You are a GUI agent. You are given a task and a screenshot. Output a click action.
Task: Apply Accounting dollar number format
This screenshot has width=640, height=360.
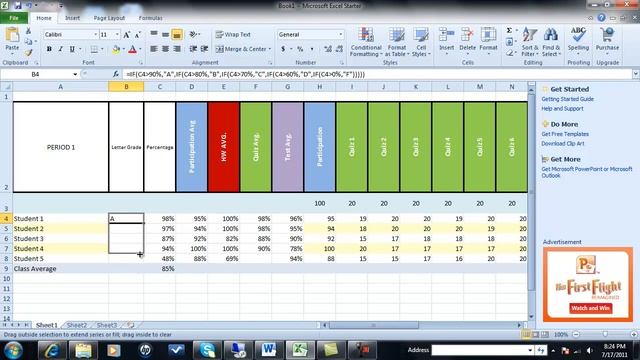283,49
